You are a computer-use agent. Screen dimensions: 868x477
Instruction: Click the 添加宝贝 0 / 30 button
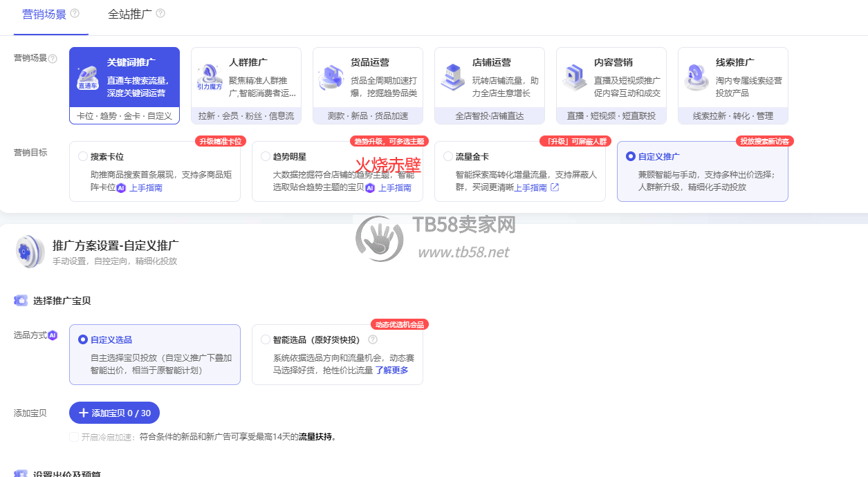tap(114, 413)
